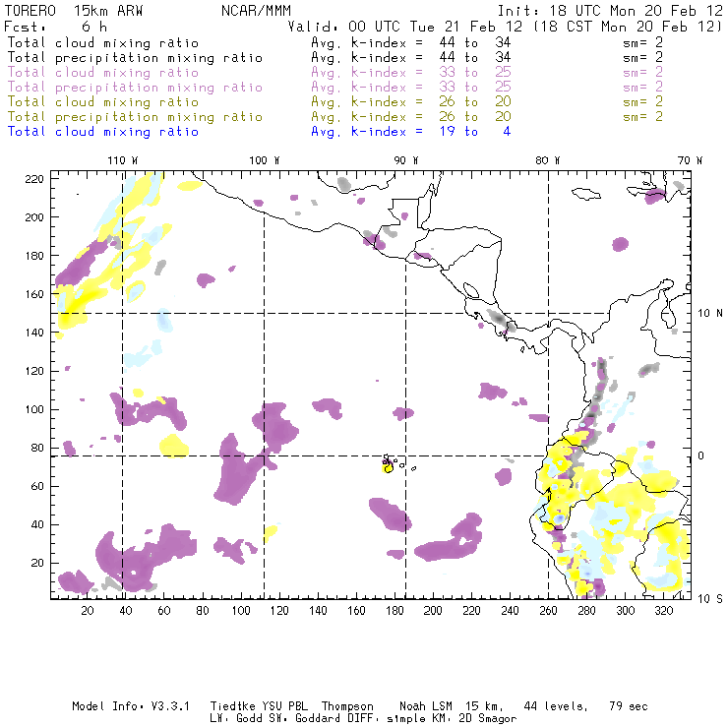728x728 pixels.
Task: Click the "80 W" longitude label
Action: 547,160
